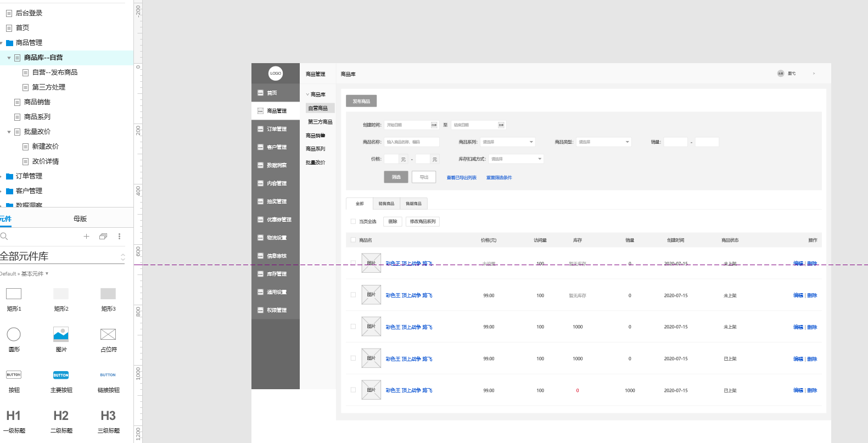Switch to the 元件 widgets tab
Screen dimensions: 868x443
(x=5, y=219)
